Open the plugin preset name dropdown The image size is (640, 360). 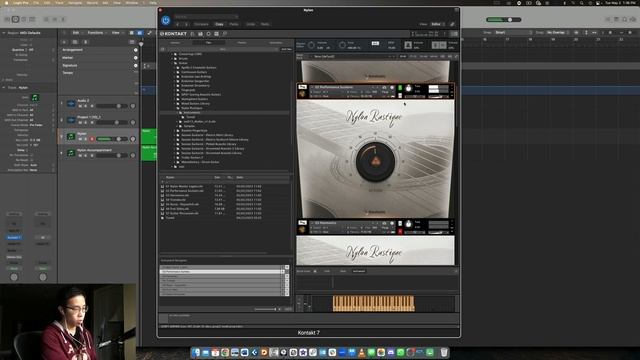click(206, 17)
